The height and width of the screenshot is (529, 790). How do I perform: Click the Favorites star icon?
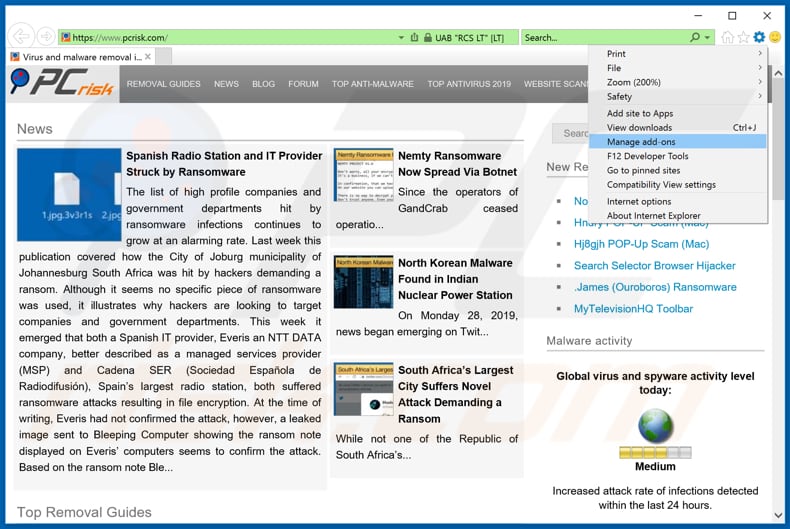coord(743,38)
